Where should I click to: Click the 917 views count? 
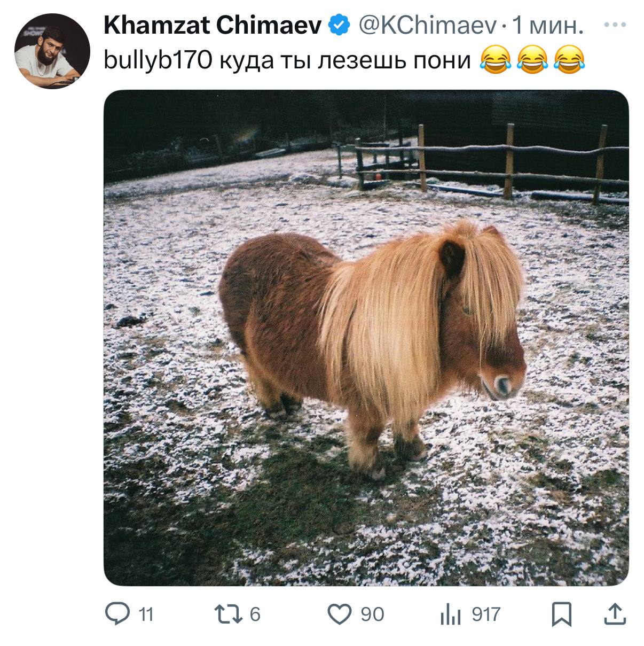pos(486,614)
